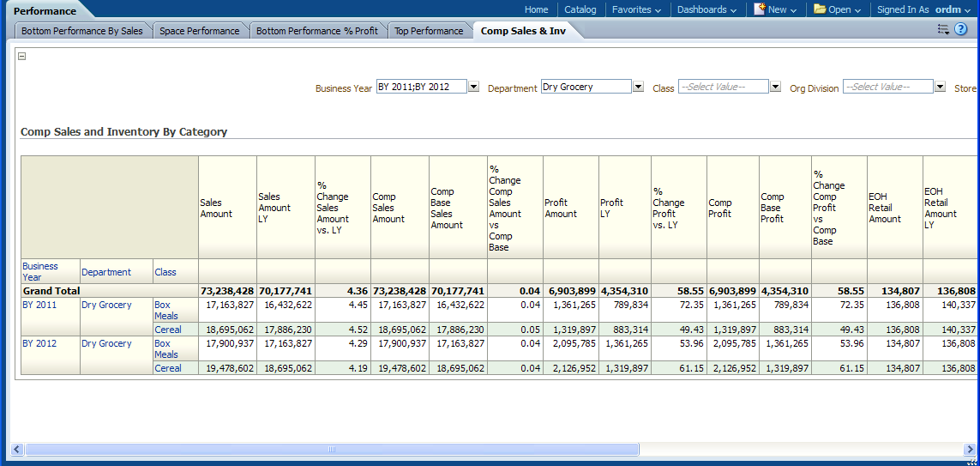Open the page options menu icon
The image size is (980, 466).
[x=943, y=29]
